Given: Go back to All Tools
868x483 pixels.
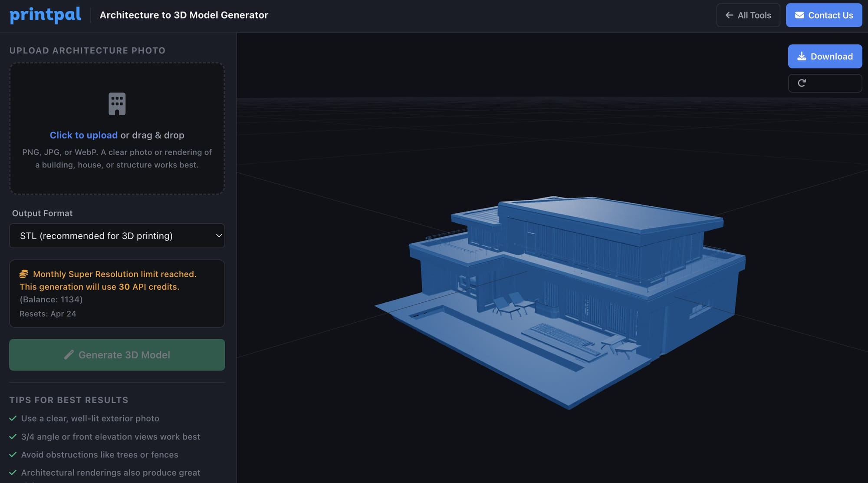Looking at the screenshot, I should (x=748, y=15).
